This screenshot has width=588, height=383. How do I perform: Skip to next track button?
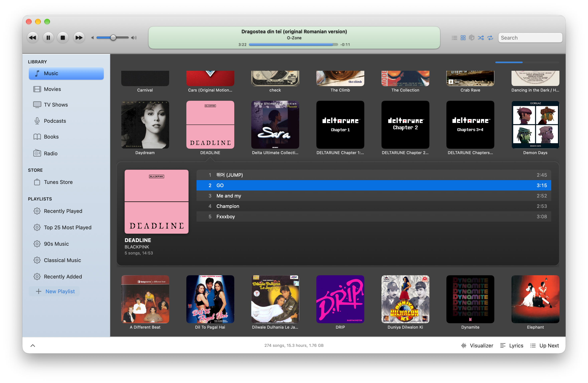click(79, 38)
